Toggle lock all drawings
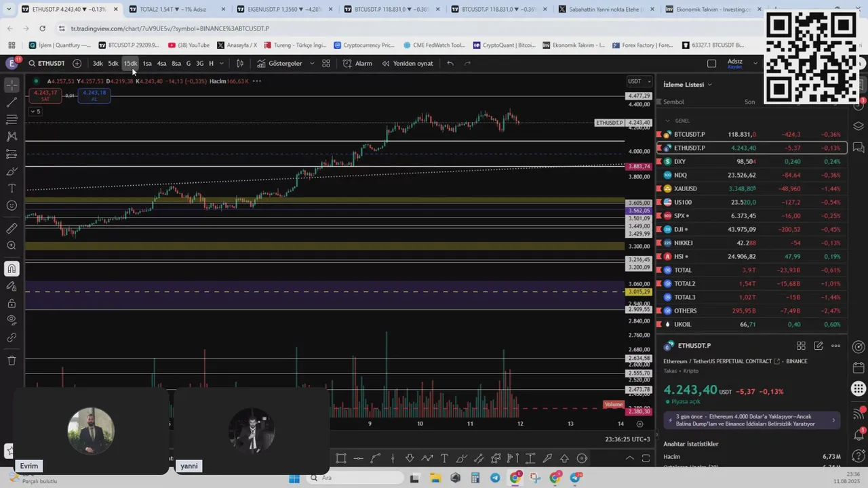This screenshot has width=868, height=488. [12, 303]
